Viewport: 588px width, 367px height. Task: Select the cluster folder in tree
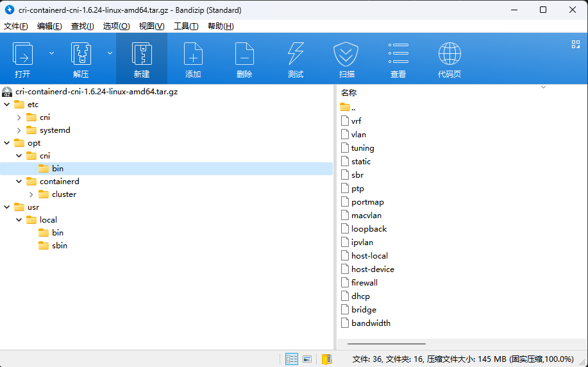pyautogui.click(x=57, y=194)
